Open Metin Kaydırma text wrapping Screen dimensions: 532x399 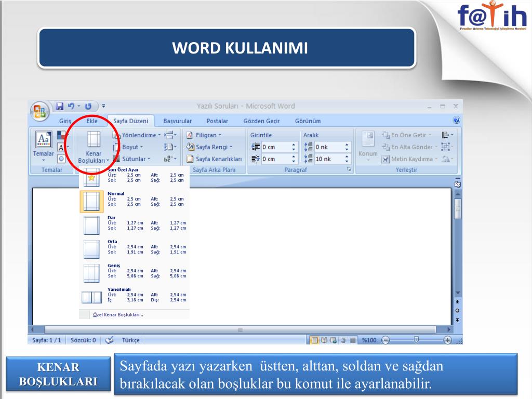pyautogui.click(x=409, y=159)
